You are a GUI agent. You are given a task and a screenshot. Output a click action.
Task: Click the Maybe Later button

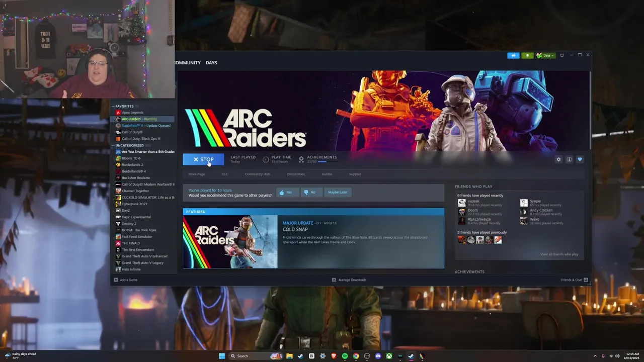tap(338, 192)
